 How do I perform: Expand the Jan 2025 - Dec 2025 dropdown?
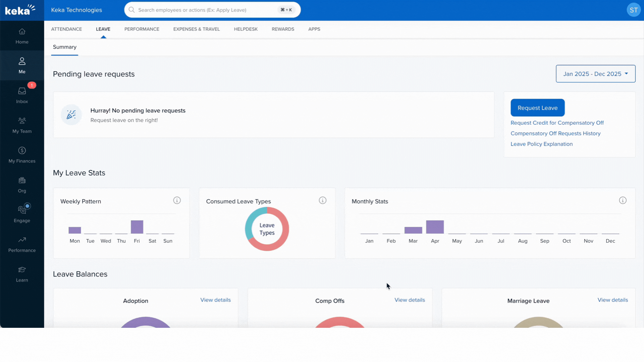click(x=595, y=74)
